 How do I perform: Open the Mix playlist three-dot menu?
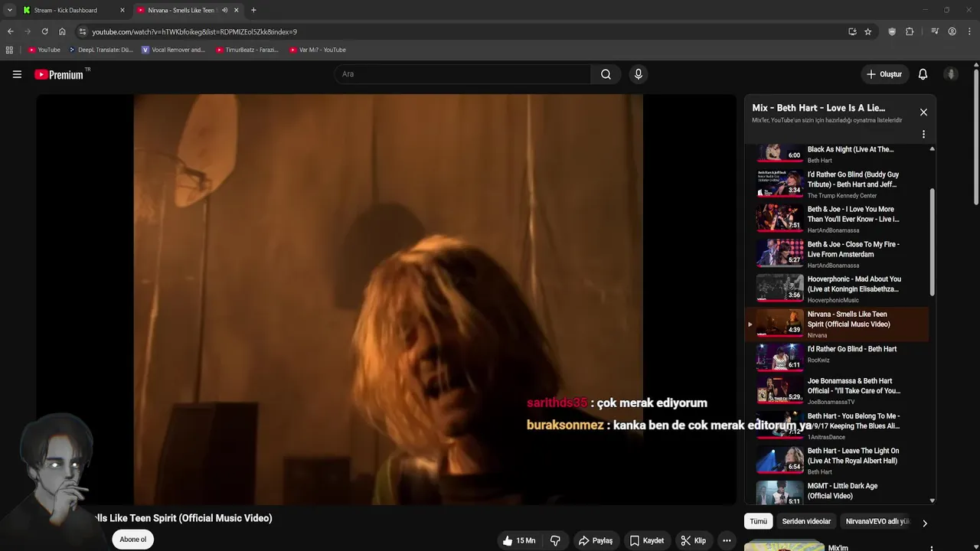point(923,134)
